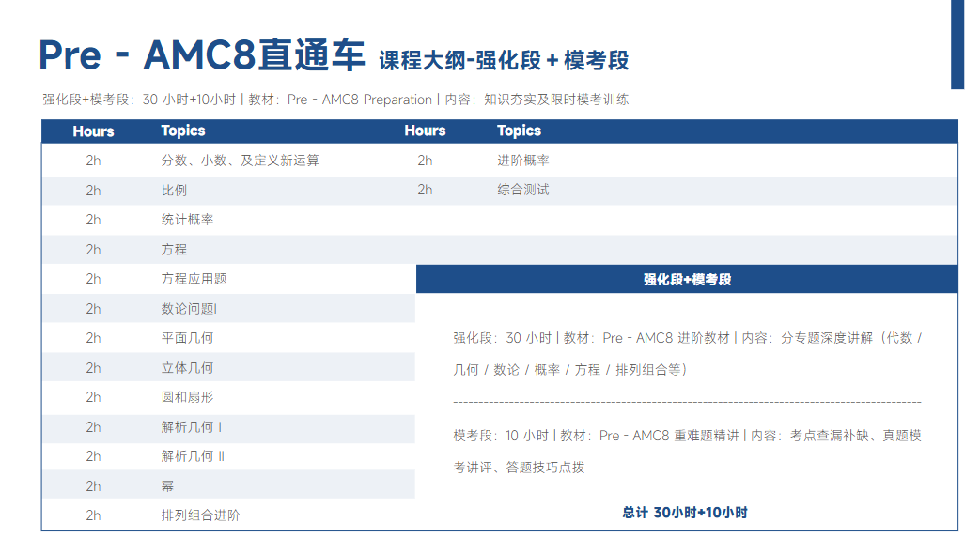Viewport: 980px width, 538px height.
Task: Select the '2h' cell beside 方程应用题
Action: (x=93, y=279)
